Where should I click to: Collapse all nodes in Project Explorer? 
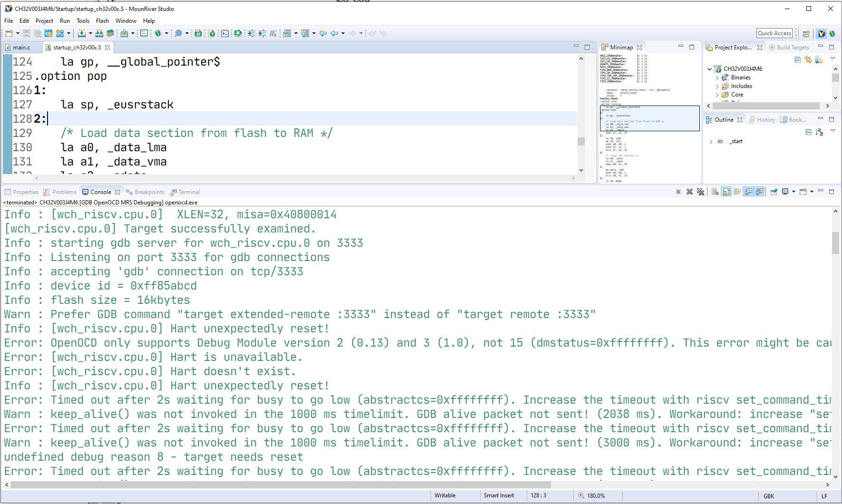798,59
